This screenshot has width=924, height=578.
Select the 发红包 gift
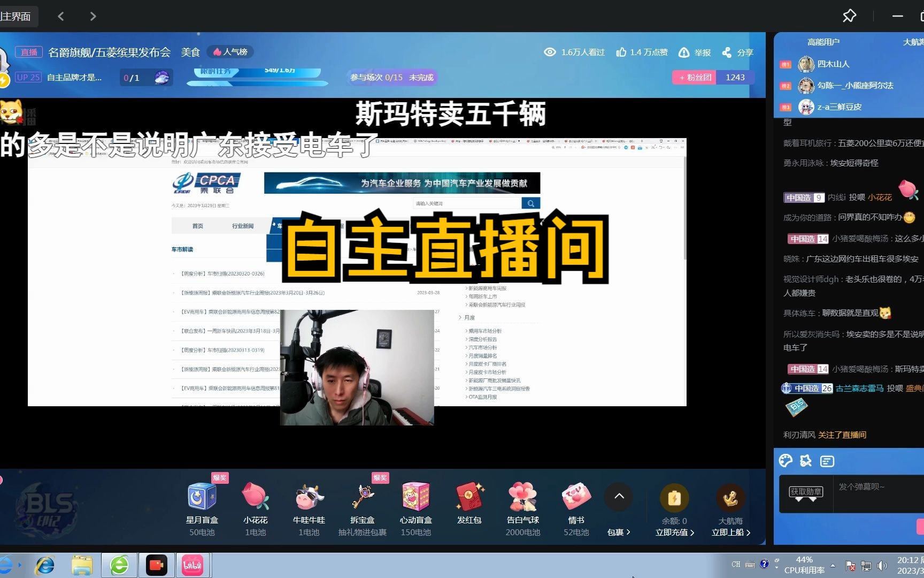pyautogui.click(x=469, y=503)
